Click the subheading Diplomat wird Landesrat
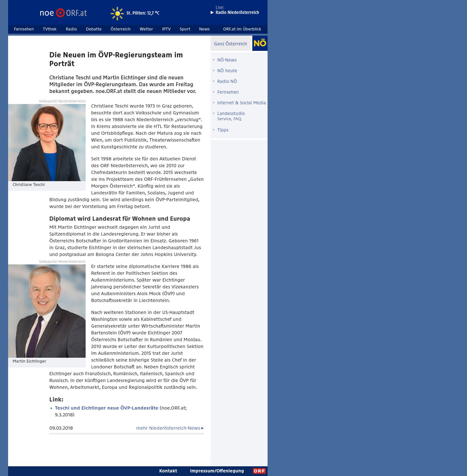 pos(120,219)
